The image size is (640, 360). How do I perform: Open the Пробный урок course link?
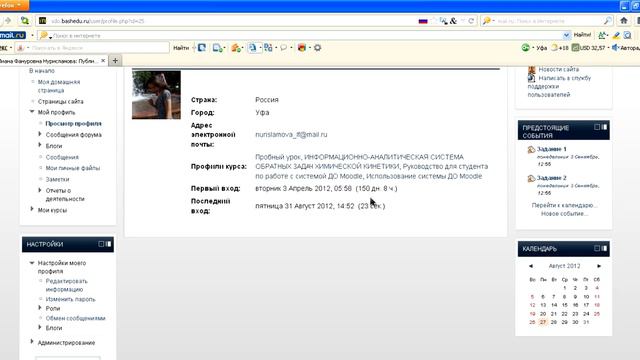tap(278, 157)
